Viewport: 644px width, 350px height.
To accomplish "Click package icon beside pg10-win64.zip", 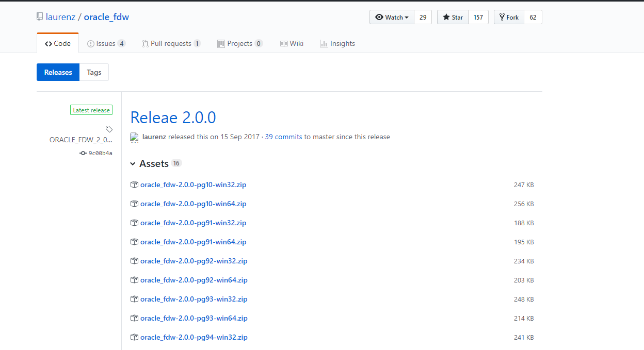I will point(134,204).
